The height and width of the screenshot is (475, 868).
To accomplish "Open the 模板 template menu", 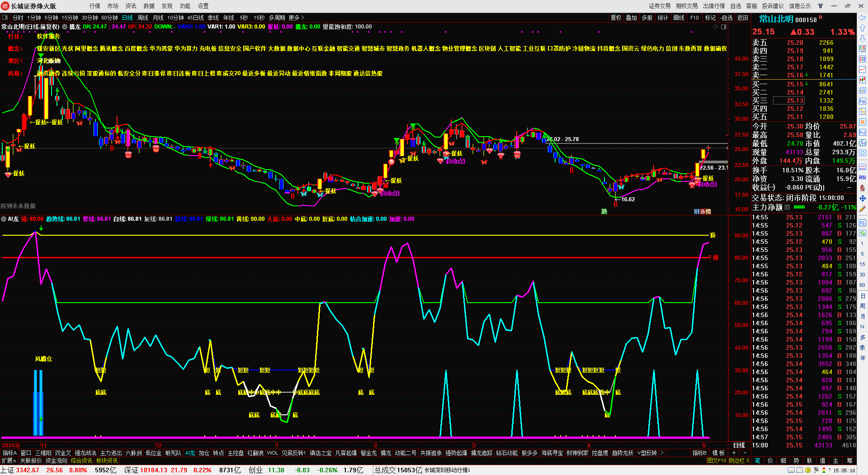I will pos(718,453).
